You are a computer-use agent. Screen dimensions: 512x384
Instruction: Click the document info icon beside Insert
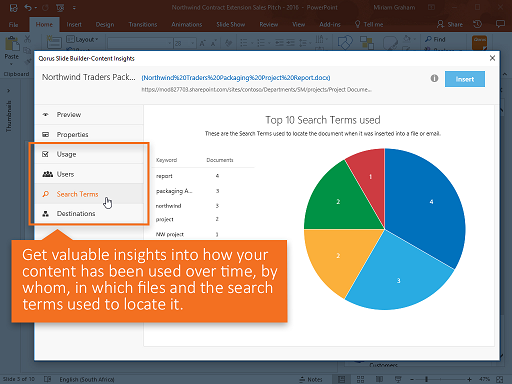pos(434,78)
